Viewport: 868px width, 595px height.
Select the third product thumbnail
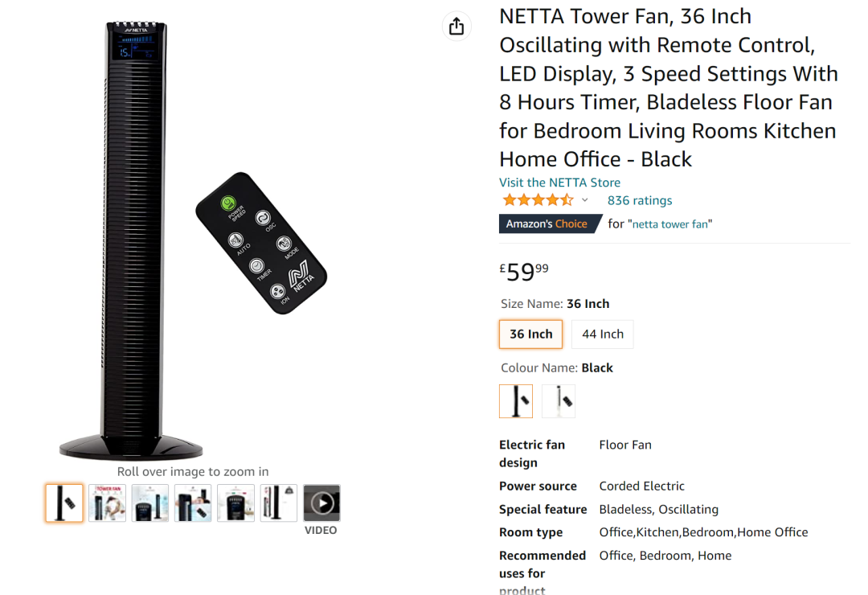click(x=150, y=503)
